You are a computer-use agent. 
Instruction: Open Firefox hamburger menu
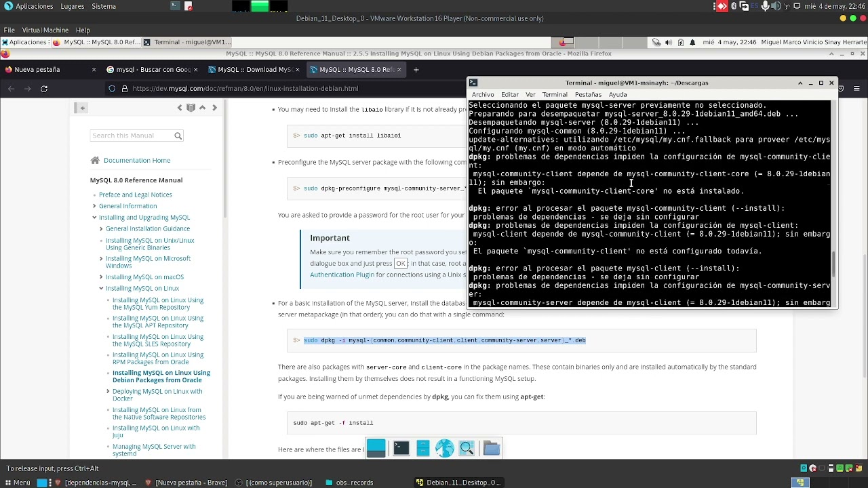point(857,88)
